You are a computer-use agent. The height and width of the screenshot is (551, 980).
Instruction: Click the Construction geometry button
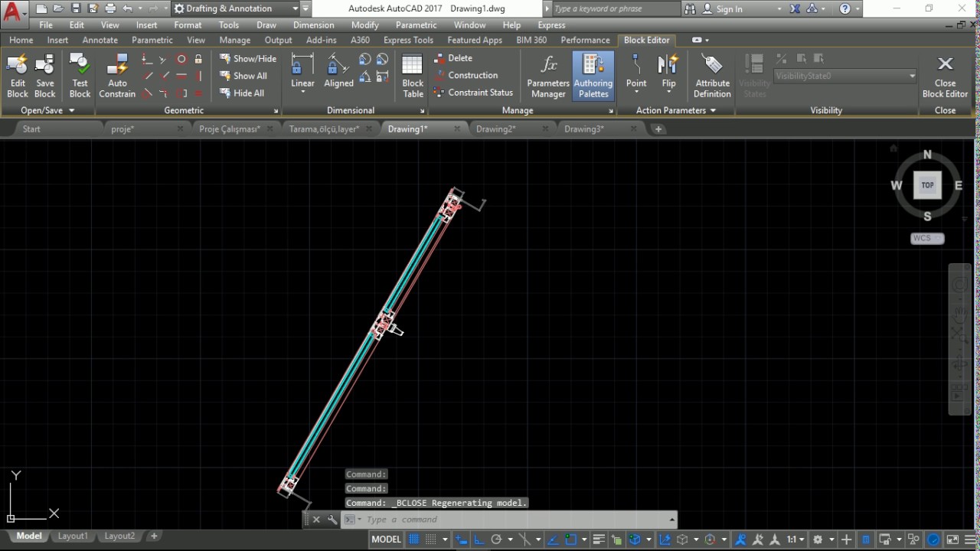click(465, 75)
